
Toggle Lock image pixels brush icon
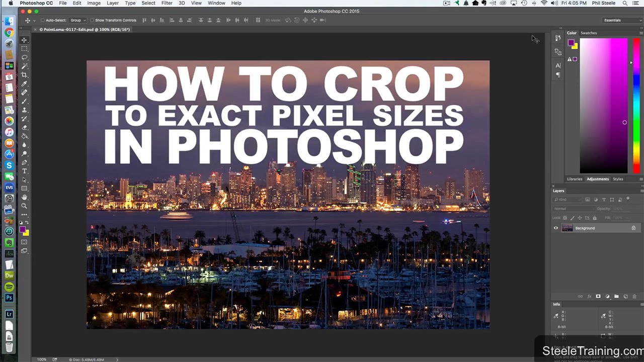[x=573, y=218]
